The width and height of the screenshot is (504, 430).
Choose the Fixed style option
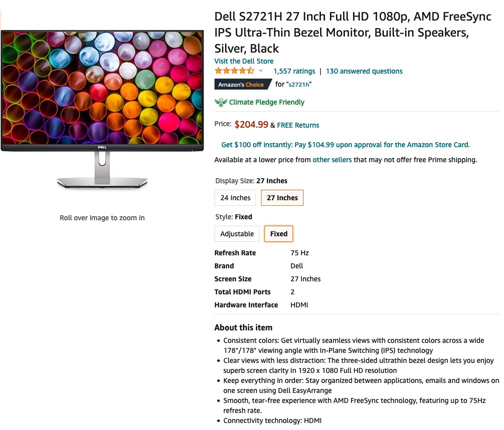click(x=278, y=234)
